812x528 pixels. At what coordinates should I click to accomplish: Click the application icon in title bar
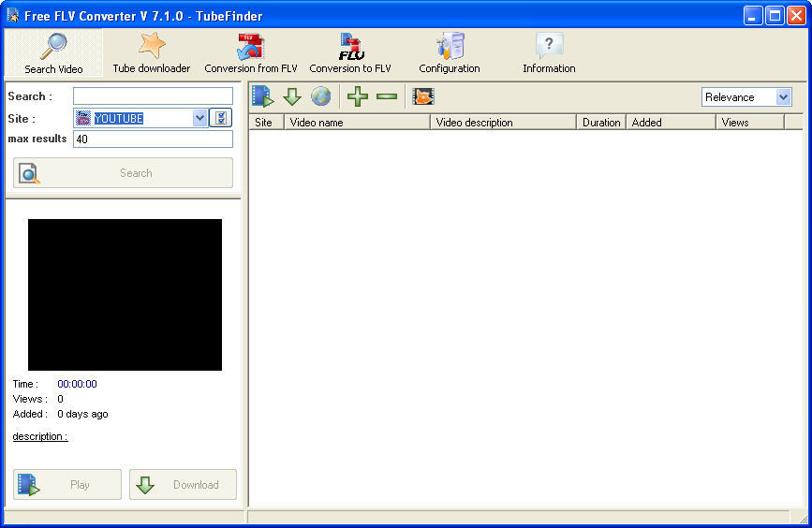tap(13, 16)
